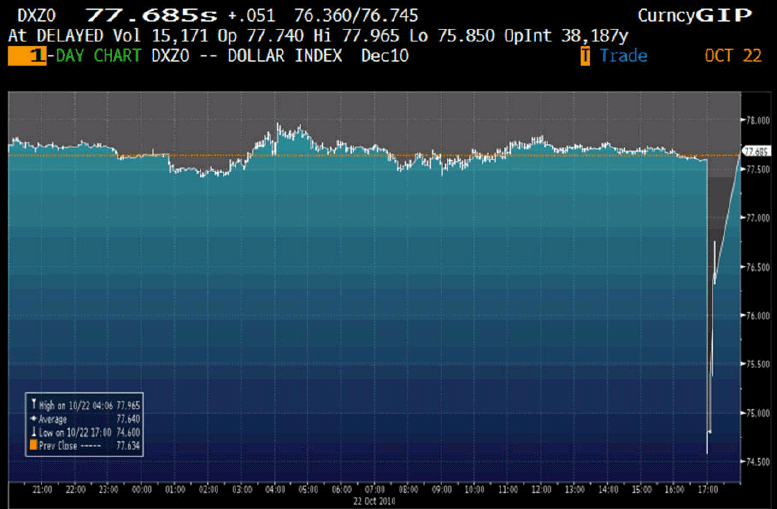Click the Average arrow icon in legend
This screenshot has height=509, width=777.
pos(33,417)
